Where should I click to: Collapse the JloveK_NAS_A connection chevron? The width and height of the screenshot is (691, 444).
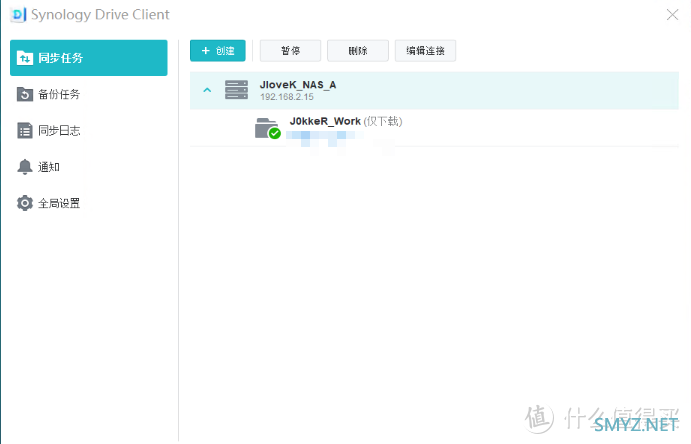coord(207,90)
